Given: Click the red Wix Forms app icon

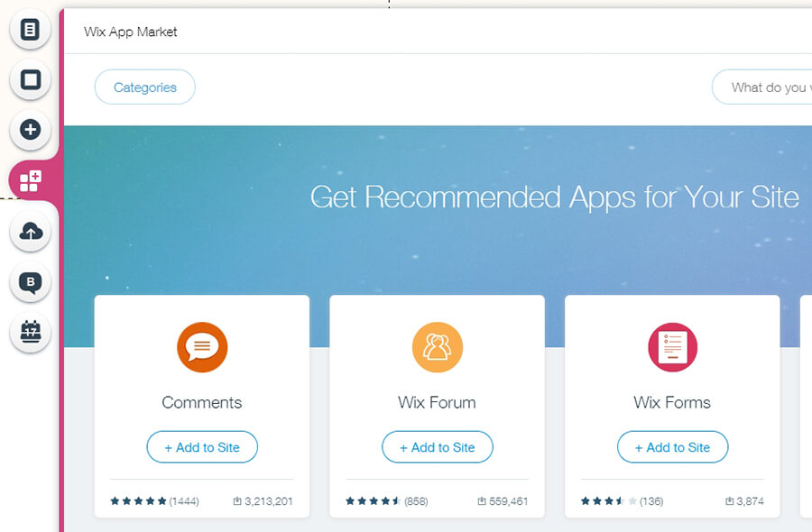Looking at the screenshot, I should (672, 347).
